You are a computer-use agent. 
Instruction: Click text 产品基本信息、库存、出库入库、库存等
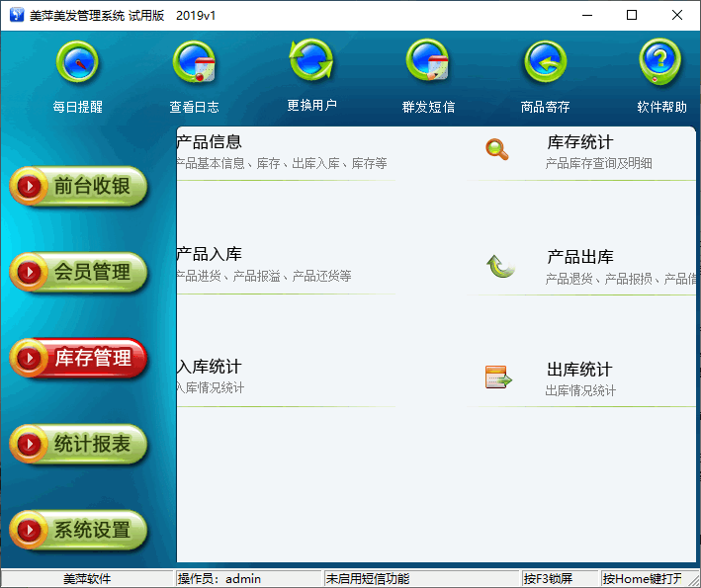click(x=282, y=163)
